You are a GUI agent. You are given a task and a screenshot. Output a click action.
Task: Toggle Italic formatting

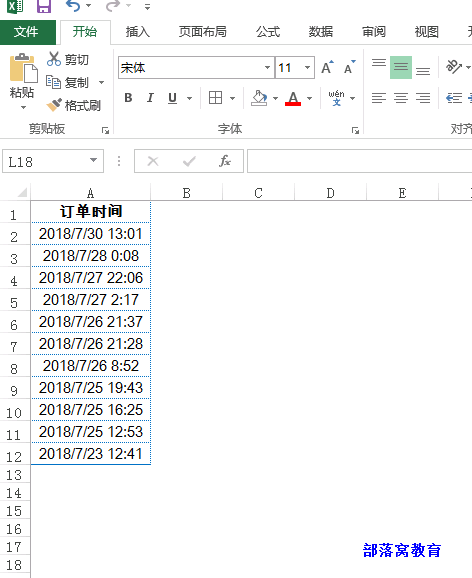(x=150, y=98)
